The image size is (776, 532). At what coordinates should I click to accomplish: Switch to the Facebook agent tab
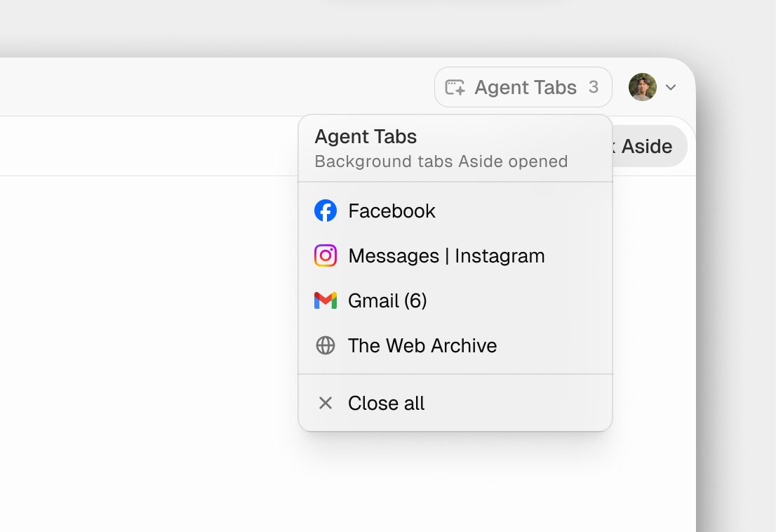pos(455,211)
